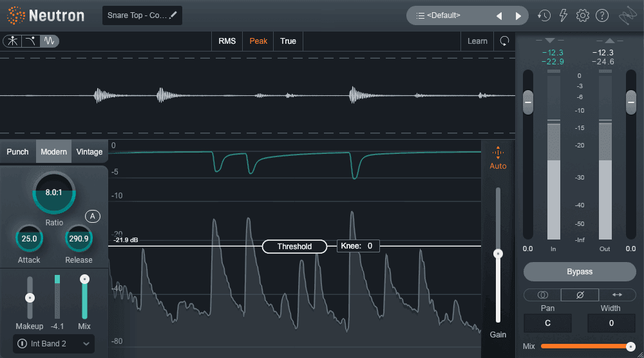This screenshot has width=644, height=358.
Task: Click the -21.9 dB threshold value
Action: (126, 240)
